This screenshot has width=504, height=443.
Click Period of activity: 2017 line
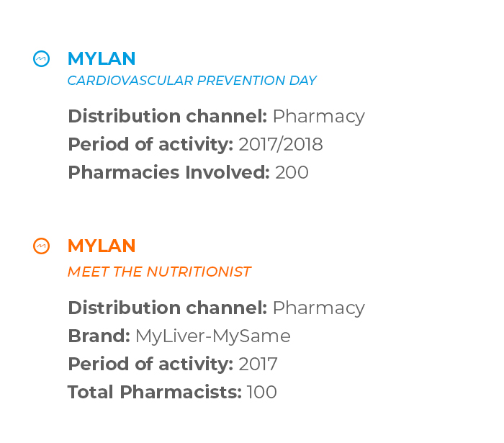(x=173, y=364)
